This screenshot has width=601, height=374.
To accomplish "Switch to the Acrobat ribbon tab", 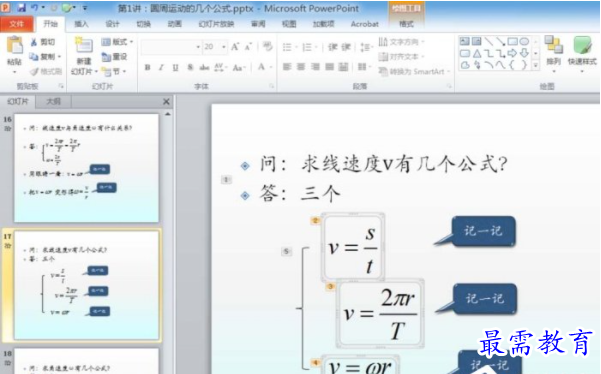I will [365, 24].
